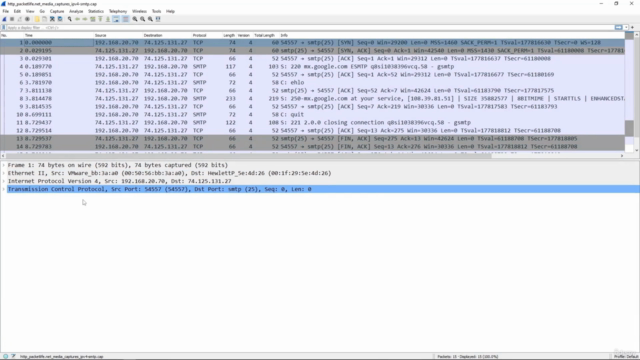Open the File menu
The height and width of the screenshot is (360, 640).
6,11
